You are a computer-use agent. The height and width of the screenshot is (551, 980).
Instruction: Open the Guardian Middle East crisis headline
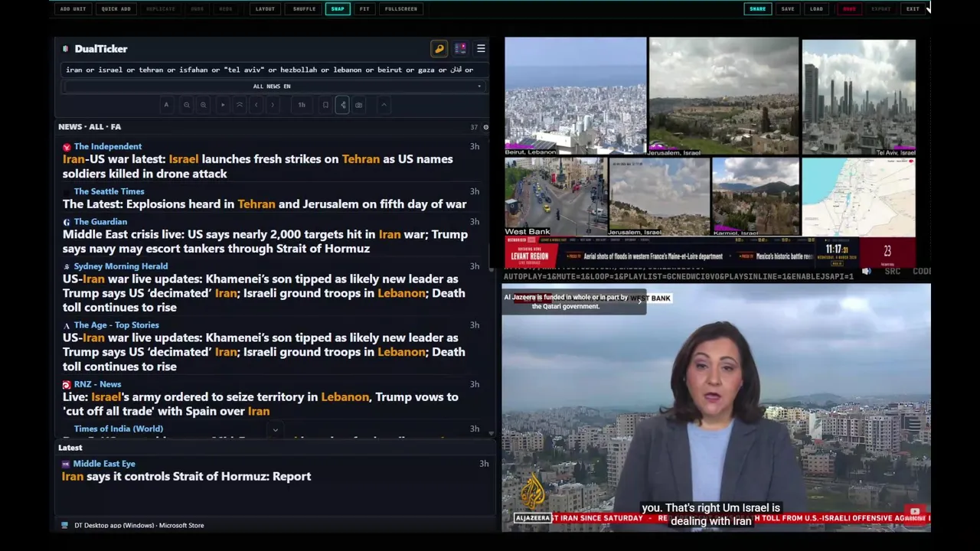click(x=265, y=241)
